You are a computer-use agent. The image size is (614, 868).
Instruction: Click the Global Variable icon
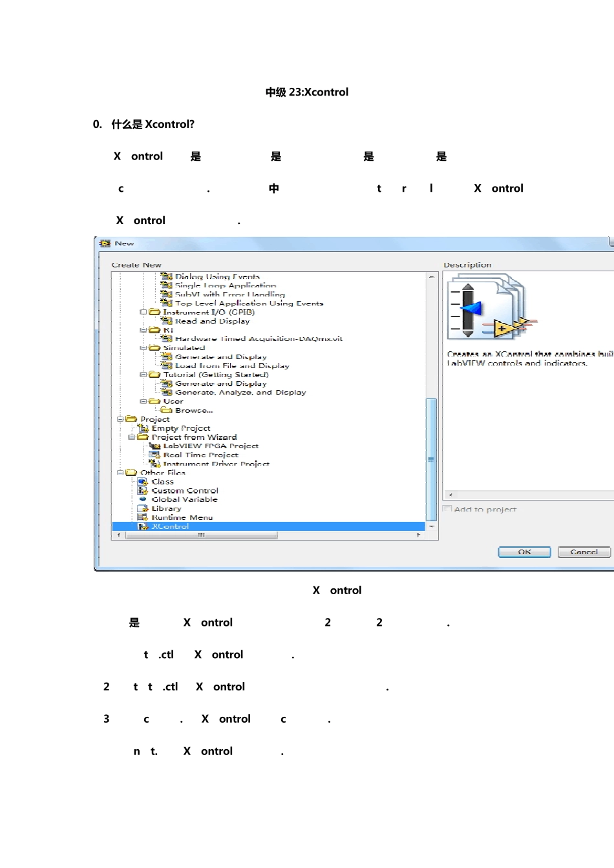point(143,499)
